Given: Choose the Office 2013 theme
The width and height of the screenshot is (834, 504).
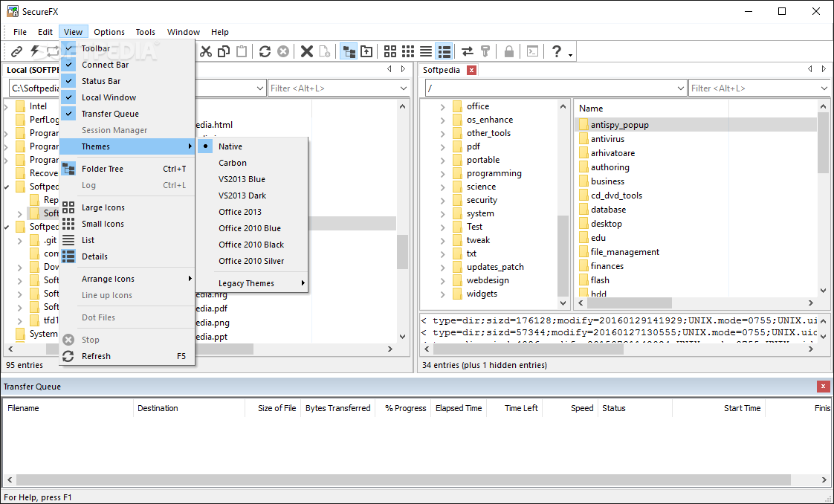Looking at the screenshot, I should click(252, 212).
